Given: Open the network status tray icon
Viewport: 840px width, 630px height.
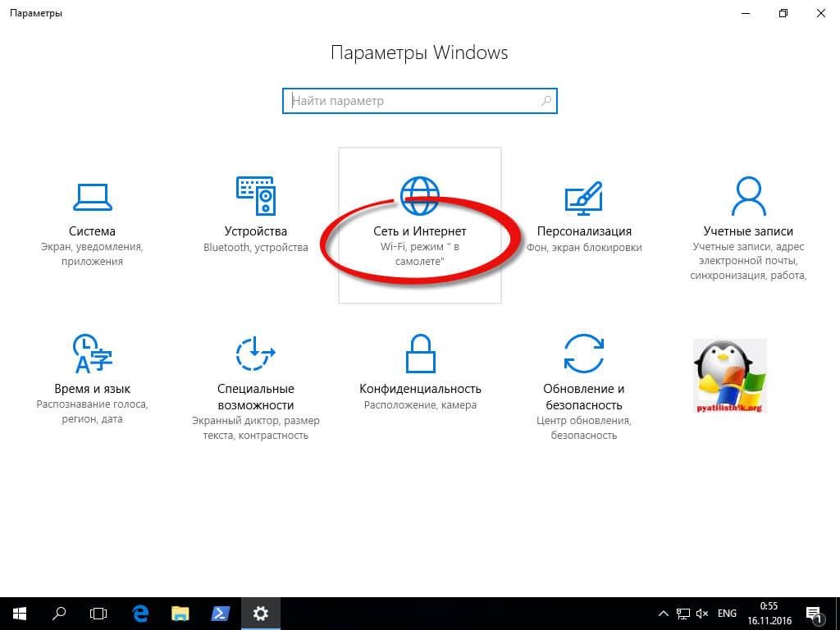Looking at the screenshot, I should point(683,614).
